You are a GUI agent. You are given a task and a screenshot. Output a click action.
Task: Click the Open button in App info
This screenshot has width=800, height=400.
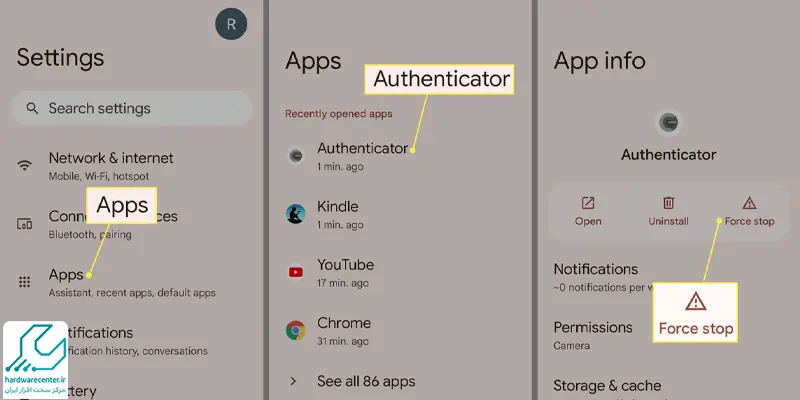588,211
